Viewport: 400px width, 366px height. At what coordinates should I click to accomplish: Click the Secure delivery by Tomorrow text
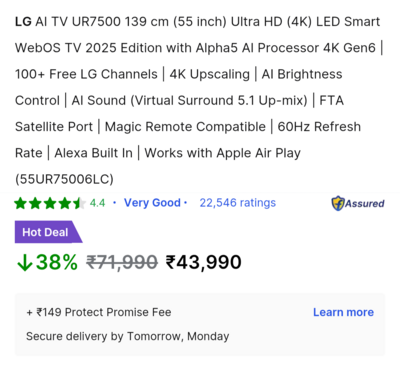point(128,336)
